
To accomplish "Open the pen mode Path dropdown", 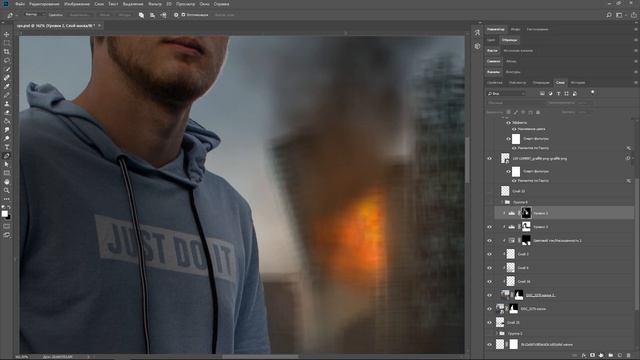I will point(34,15).
